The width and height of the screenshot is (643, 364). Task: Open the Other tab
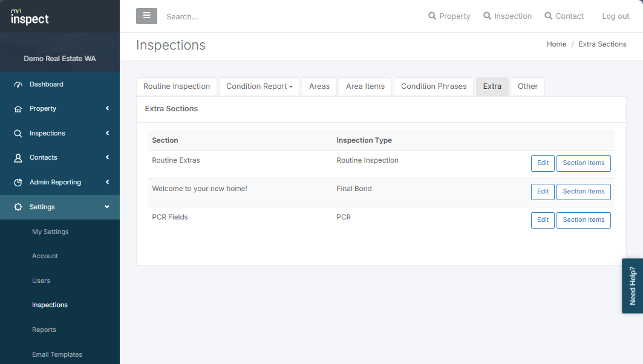point(527,86)
